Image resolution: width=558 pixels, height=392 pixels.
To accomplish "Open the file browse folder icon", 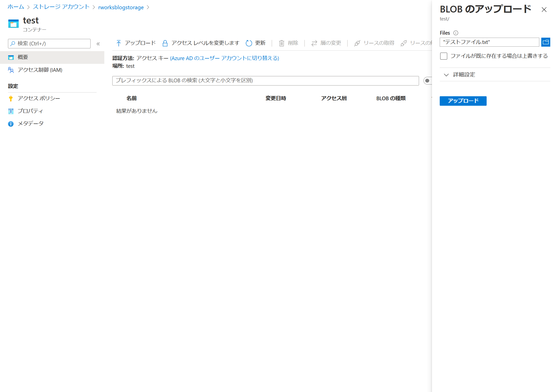I will point(546,42).
